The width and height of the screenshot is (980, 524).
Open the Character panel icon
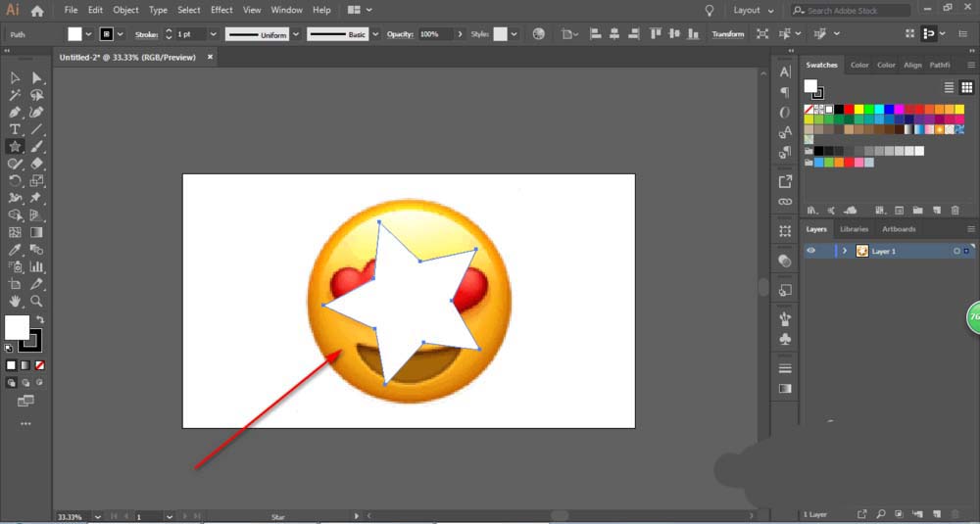pos(785,71)
